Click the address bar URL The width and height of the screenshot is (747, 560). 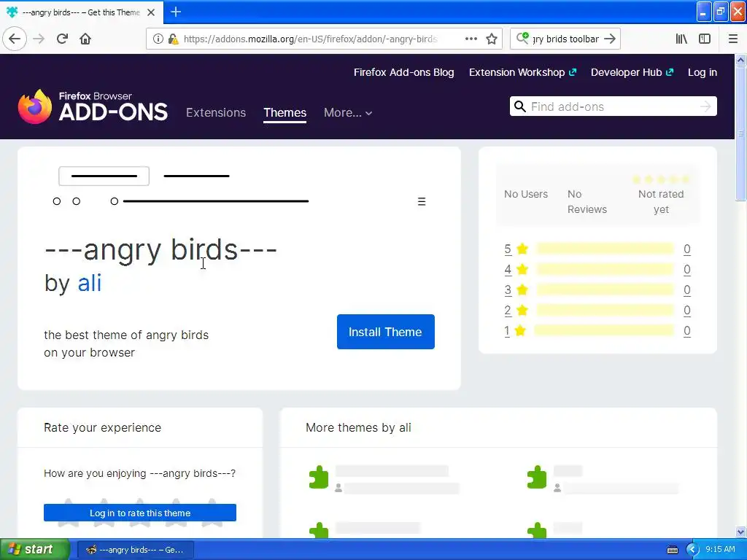point(310,39)
